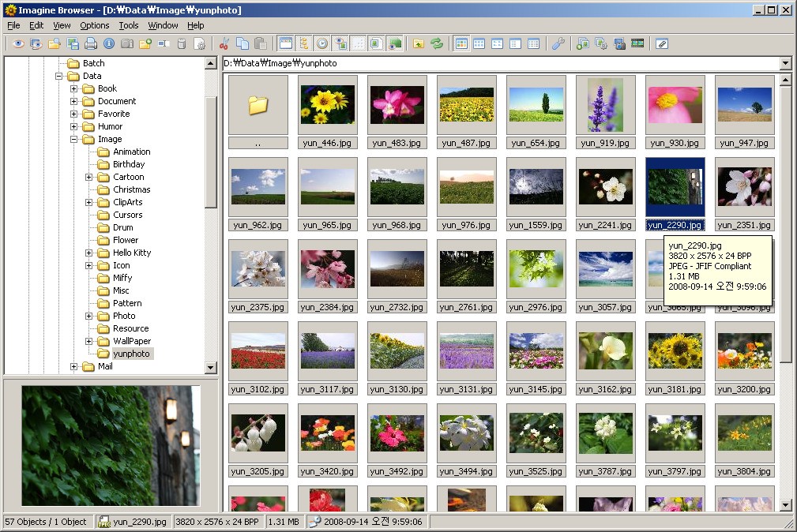The image size is (797, 532).
Task: Click the Print icon in the toolbar
Action: 91,44
